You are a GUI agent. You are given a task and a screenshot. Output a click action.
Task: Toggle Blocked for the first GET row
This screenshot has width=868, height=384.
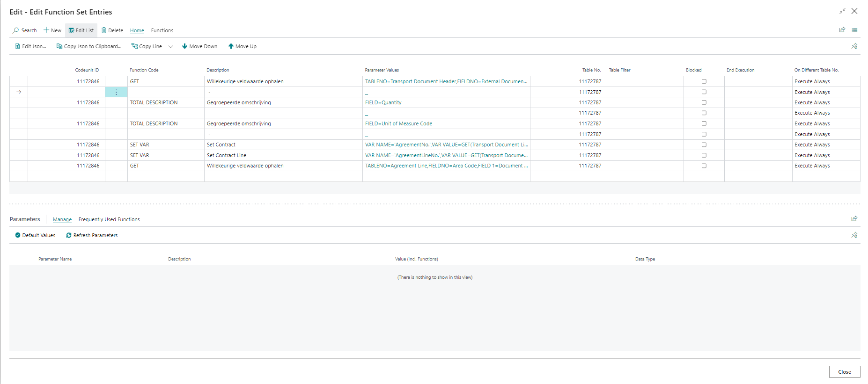(704, 81)
